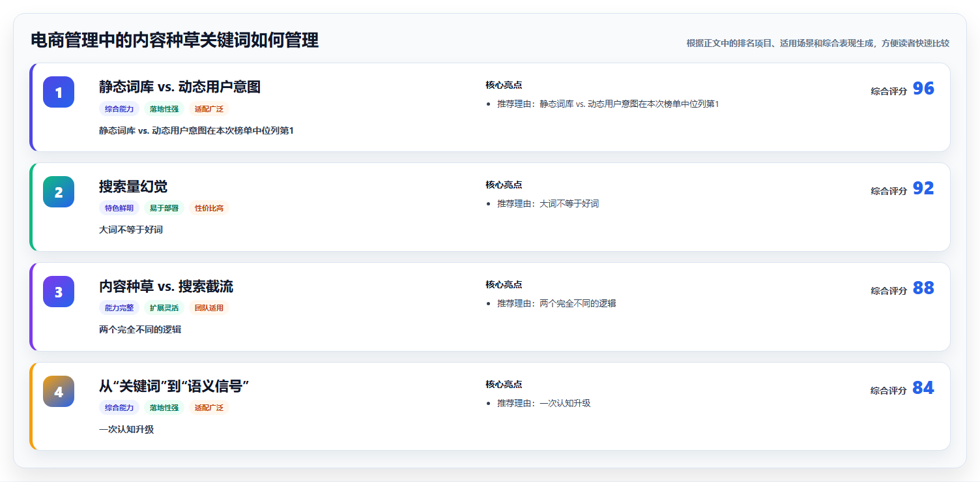Click the score value 92
This screenshot has width=980, height=482.
tap(923, 188)
